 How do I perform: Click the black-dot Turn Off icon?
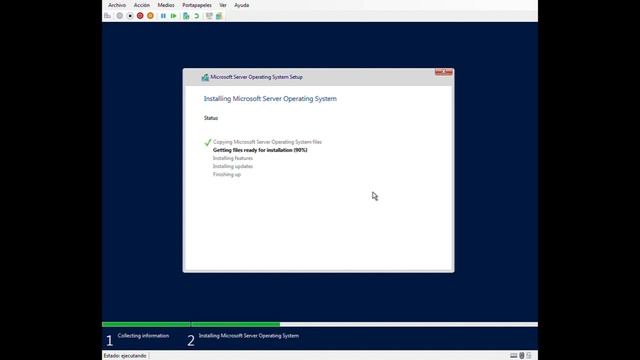tap(130, 16)
